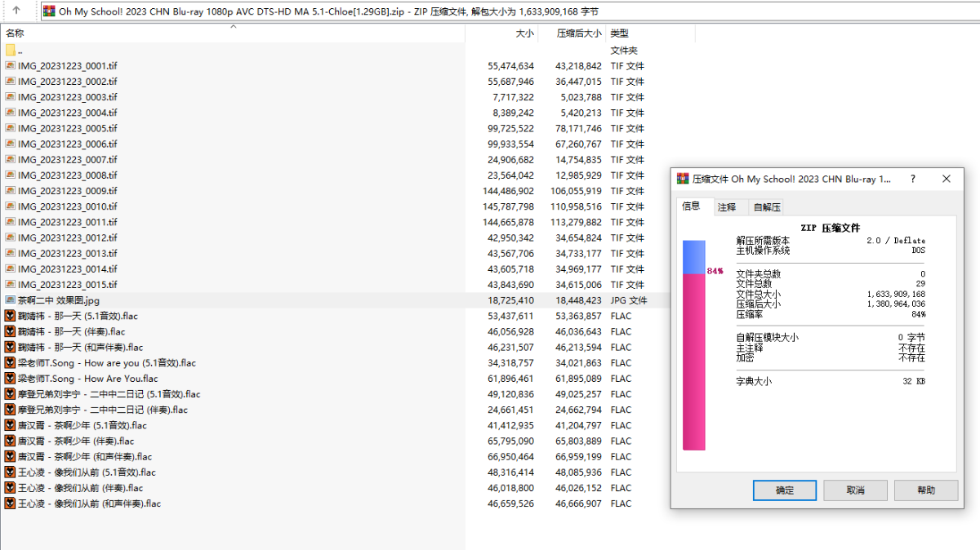Select the file IMG_20231223_0010.tif
Image resolution: width=980 pixels, height=550 pixels.
tap(68, 206)
